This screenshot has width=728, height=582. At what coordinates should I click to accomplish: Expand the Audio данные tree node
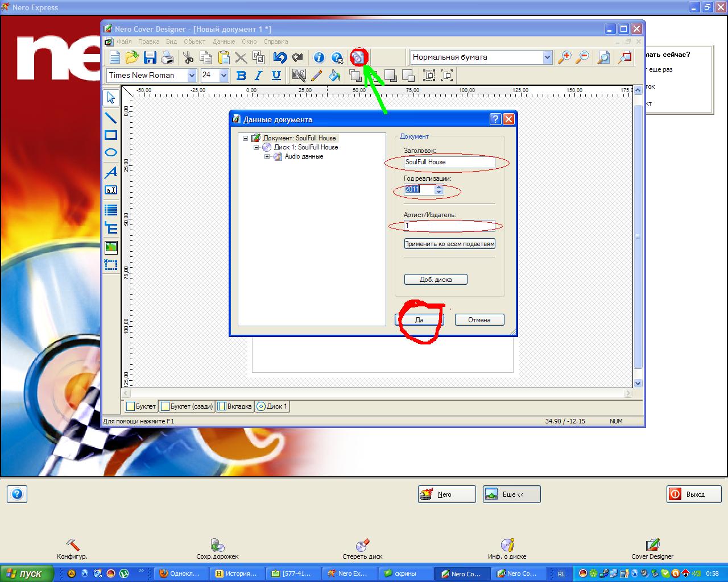point(267,156)
